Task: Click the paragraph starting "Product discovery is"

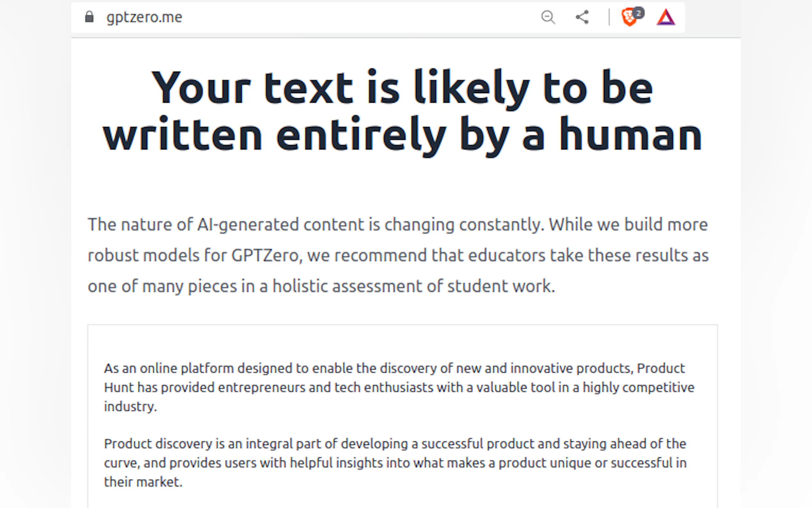Action: pyautogui.click(x=395, y=462)
